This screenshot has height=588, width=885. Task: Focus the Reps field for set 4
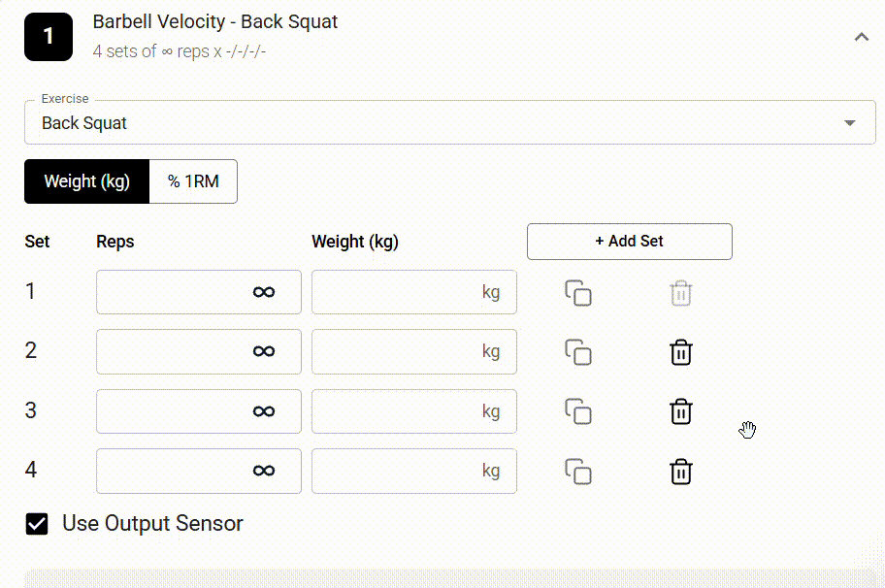(x=199, y=471)
